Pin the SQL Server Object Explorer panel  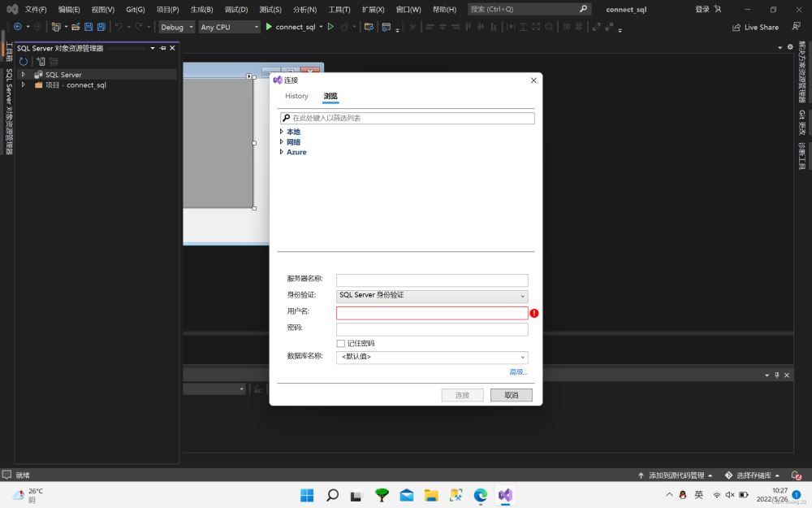(162, 48)
